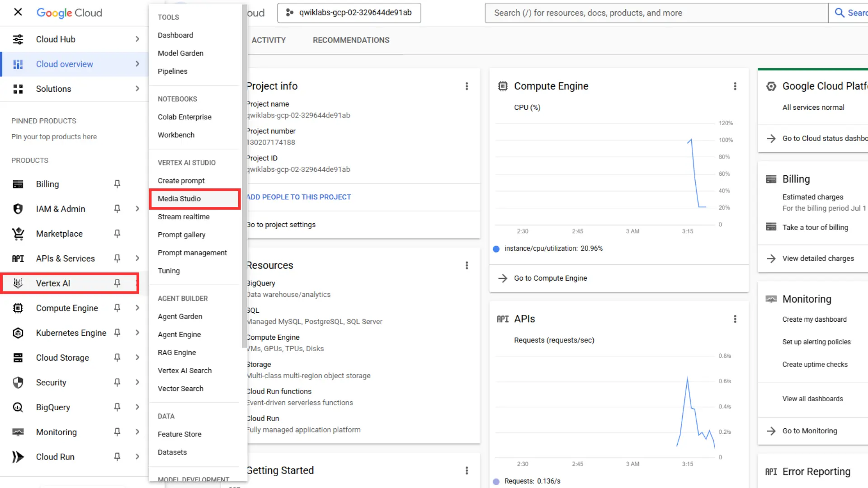Click Add People to This Project link
This screenshot has width=868, height=488.
pyautogui.click(x=299, y=197)
